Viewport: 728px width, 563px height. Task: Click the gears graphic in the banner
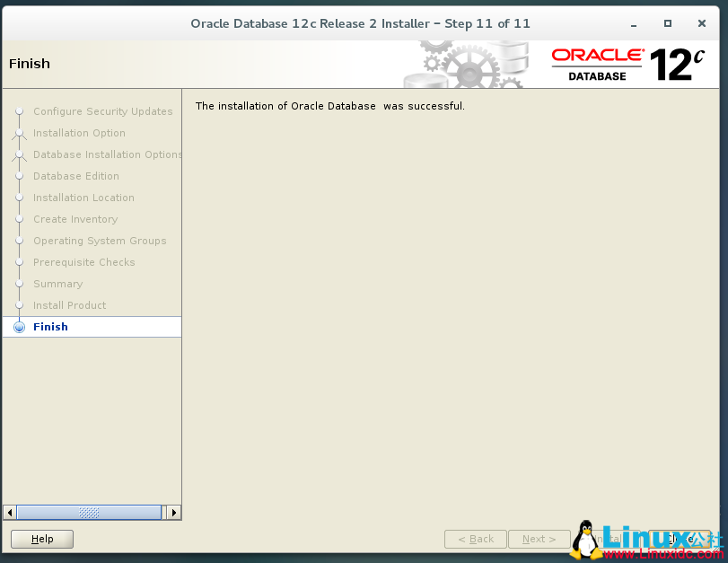[470, 63]
